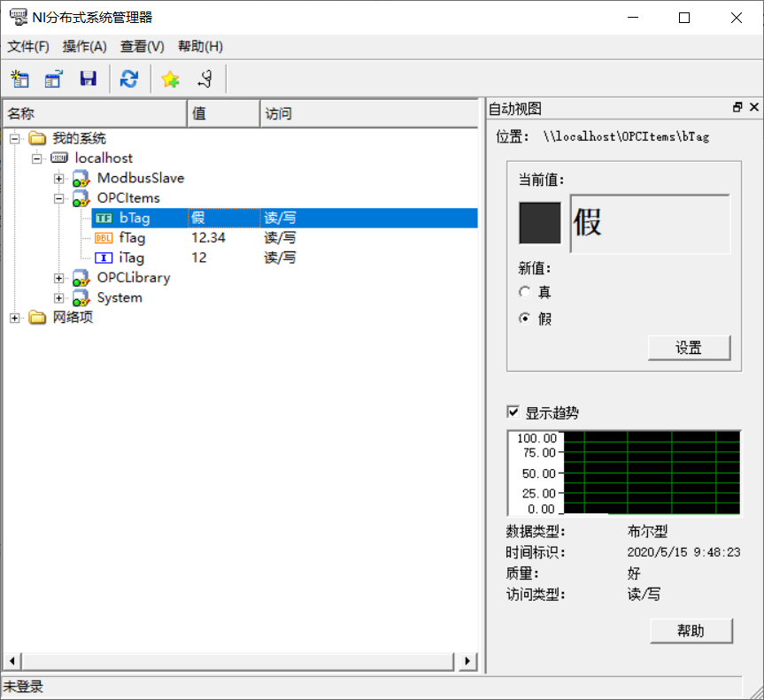Click the fTag DBL type icon
The height and width of the screenshot is (700, 764).
pyautogui.click(x=104, y=238)
